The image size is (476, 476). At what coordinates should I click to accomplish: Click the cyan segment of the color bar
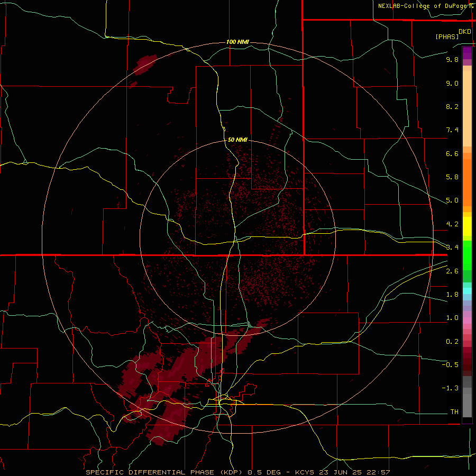(467, 291)
